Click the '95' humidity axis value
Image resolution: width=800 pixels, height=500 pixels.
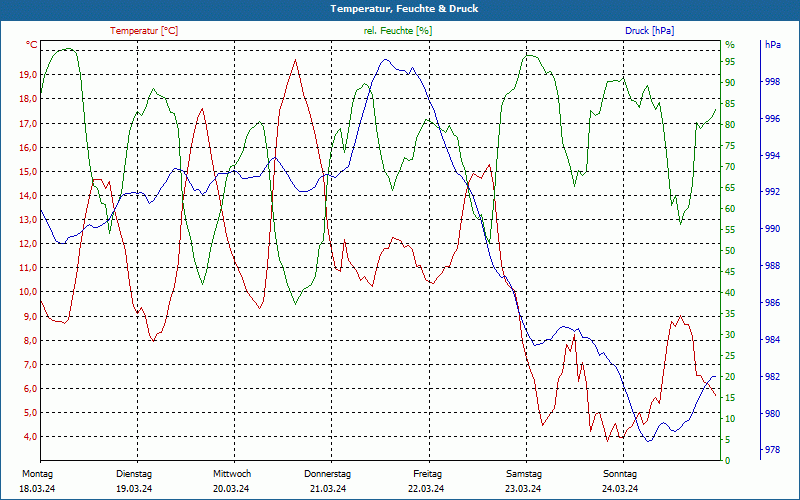731,62
